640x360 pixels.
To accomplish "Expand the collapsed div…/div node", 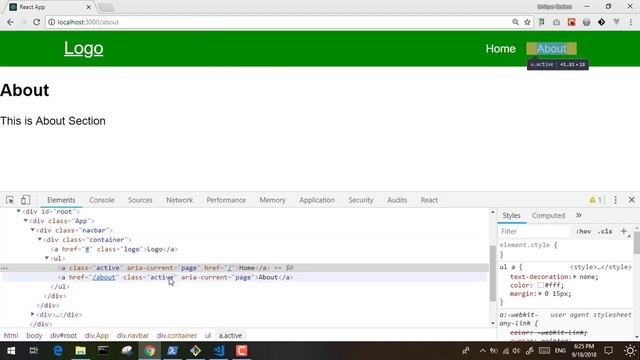I will (x=33, y=314).
